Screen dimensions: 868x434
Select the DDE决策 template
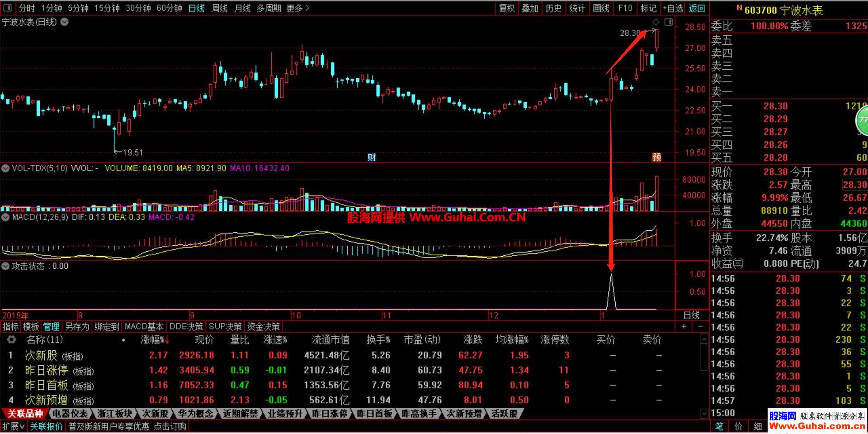click(186, 327)
